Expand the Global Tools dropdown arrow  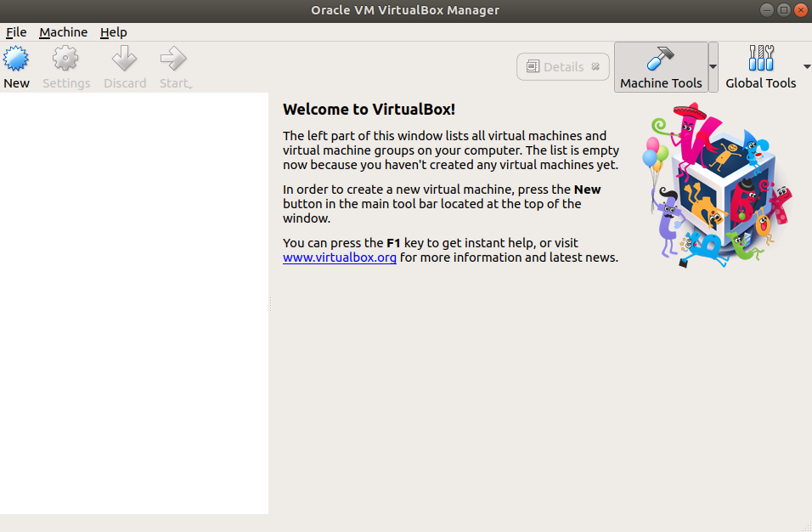point(807,67)
